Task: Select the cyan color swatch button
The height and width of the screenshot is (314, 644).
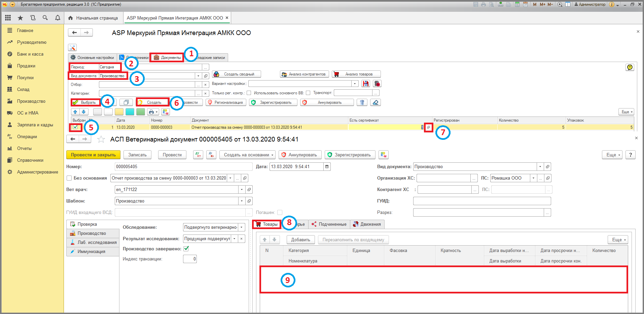Action: click(x=130, y=112)
